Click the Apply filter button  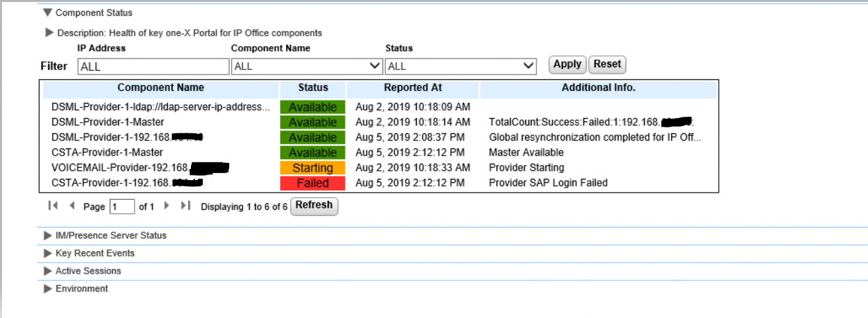[567, 65]
